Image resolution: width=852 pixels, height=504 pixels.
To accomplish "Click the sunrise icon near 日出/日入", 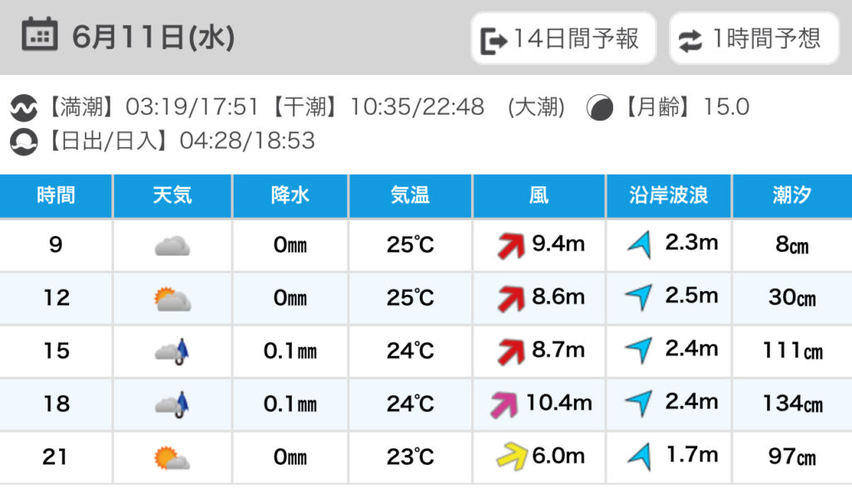I will (x=23, y=142).
